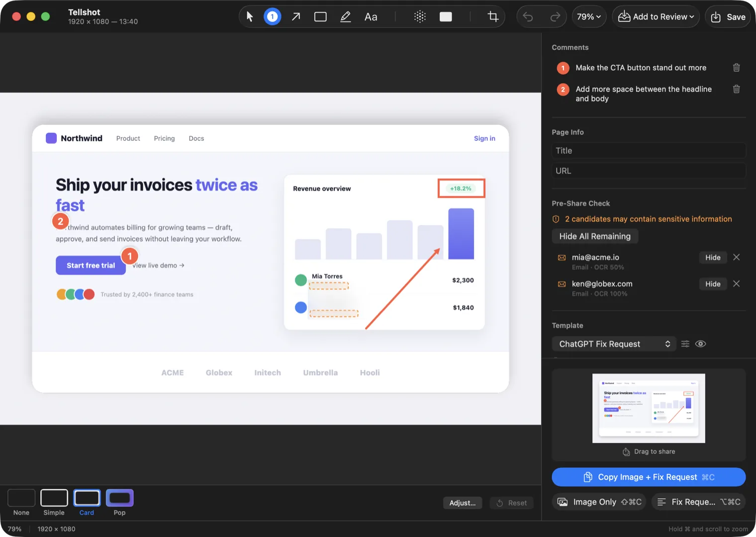Open the Add to Review menu
This screenshot has height=537, width=756.
(656, 17)
